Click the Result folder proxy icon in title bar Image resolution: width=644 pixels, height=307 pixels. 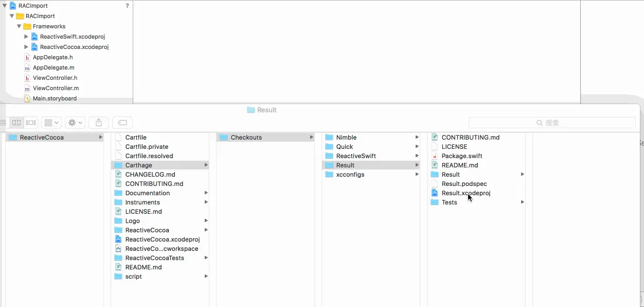(251, 110)
